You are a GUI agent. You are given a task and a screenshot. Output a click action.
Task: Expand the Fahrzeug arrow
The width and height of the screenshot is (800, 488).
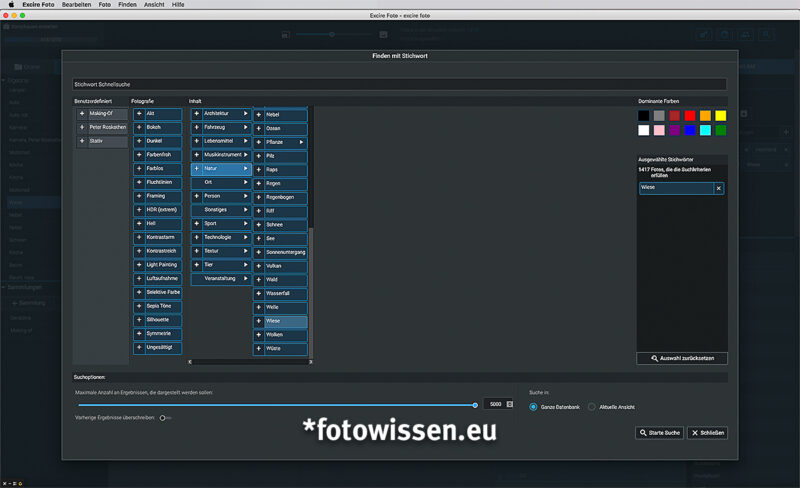coord(245,128)
